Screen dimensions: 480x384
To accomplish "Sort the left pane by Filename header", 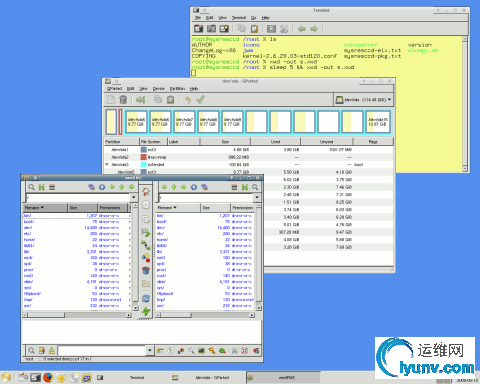I will coord(45,207).
